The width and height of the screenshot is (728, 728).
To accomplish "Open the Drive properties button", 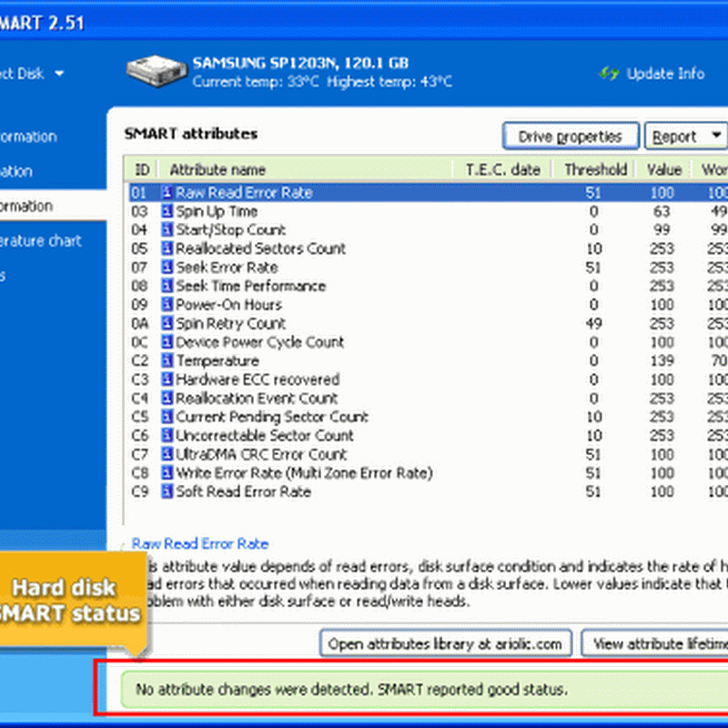I will pyautogui.click(x=570, y=136).
